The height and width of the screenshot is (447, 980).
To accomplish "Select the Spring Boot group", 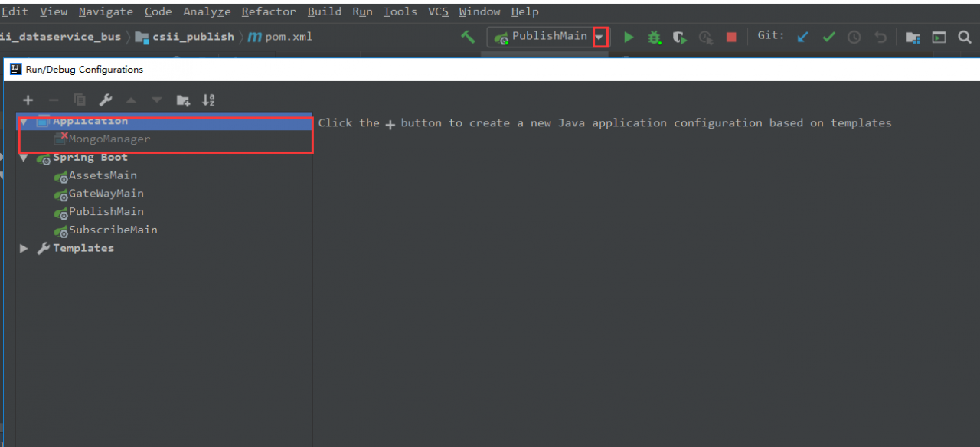I will click(165, 158).
